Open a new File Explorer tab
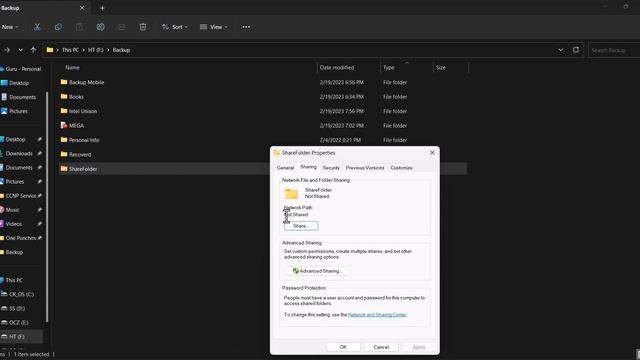The image size is (640, 360). click(102, 8)
